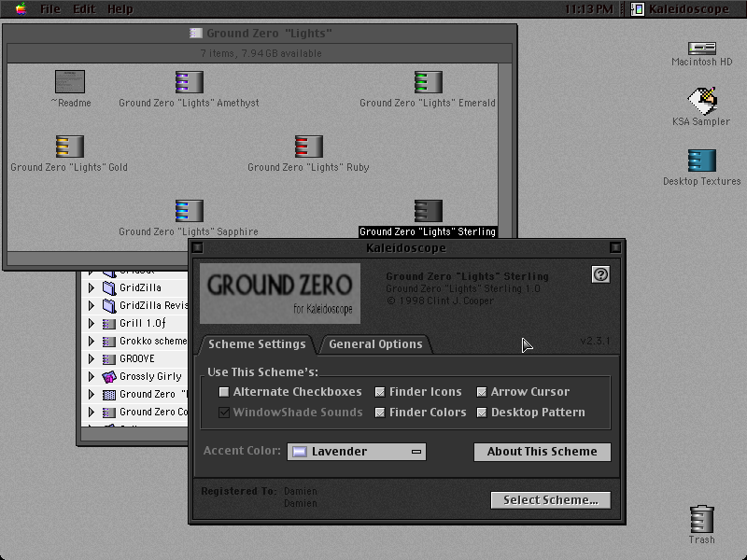Open the Accent Color Lavender dropdown

tap(357, 452)
